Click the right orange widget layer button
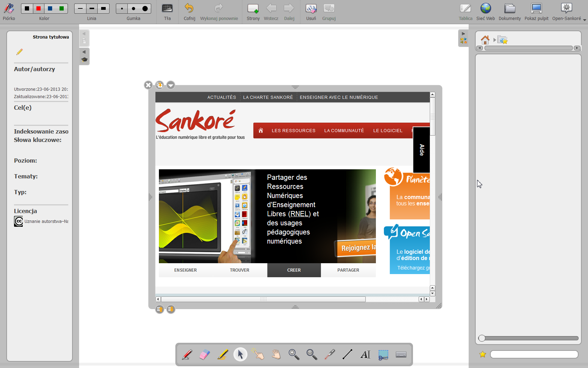 click(x=171, y=309)
